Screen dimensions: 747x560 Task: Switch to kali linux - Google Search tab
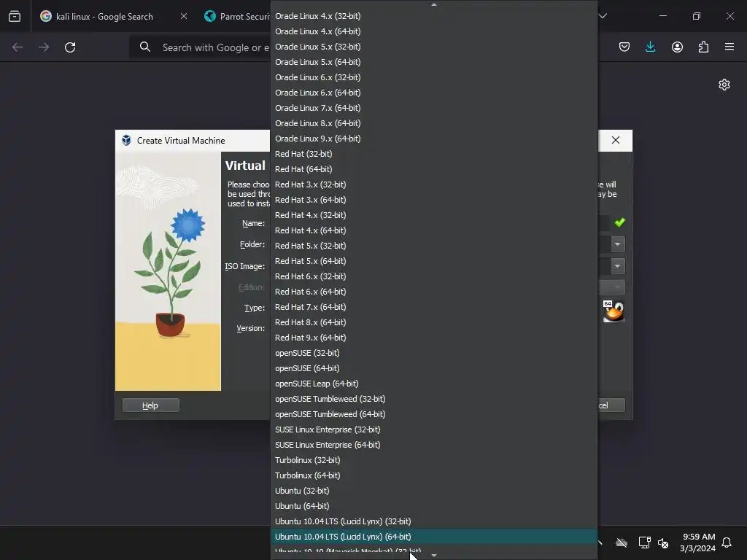coord(105,16)
